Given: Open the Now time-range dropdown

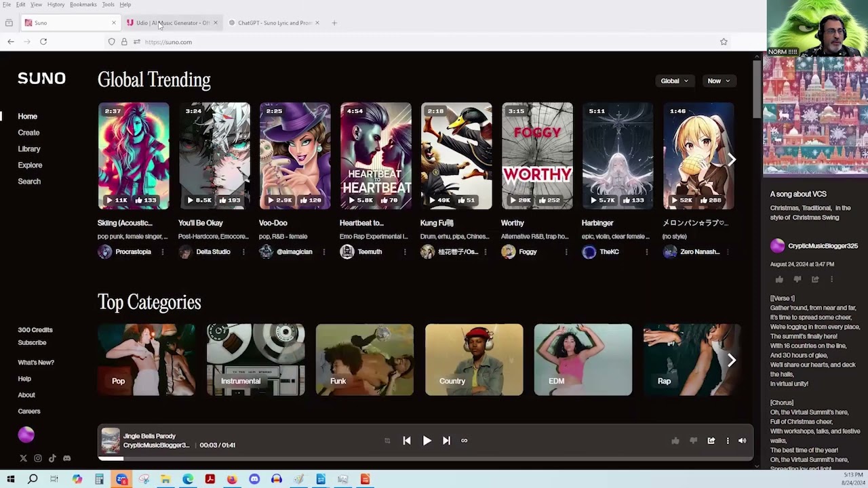Looking at the screenshot, I should (718, 81).
